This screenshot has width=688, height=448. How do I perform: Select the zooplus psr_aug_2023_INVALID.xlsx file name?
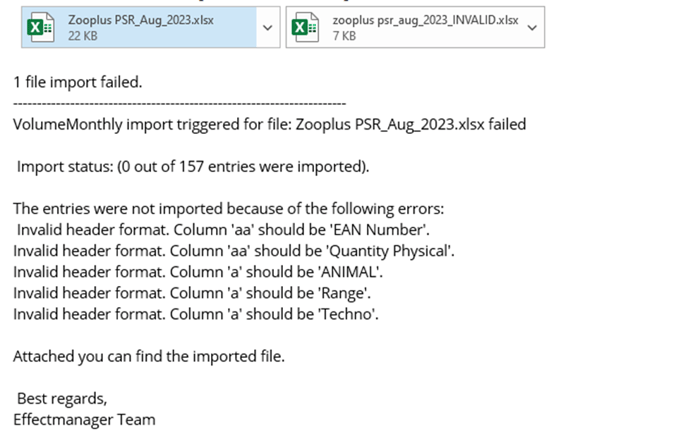(x=425, y=20)
